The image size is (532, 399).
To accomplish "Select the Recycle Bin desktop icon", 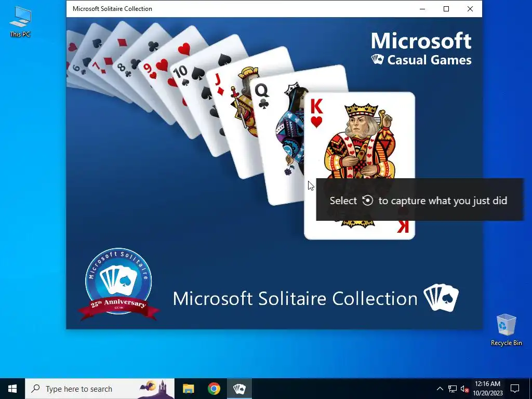I will pos(506,330).
